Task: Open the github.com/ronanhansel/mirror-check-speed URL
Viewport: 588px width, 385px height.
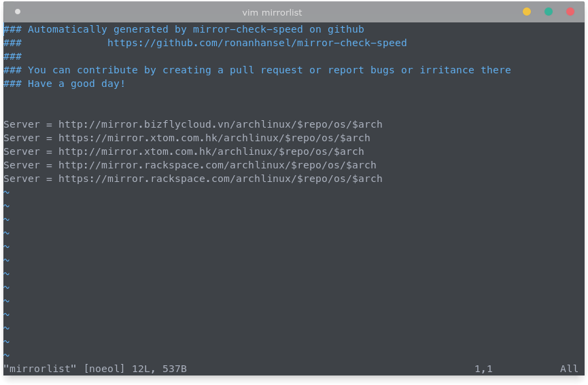Action: coord(257,43)
